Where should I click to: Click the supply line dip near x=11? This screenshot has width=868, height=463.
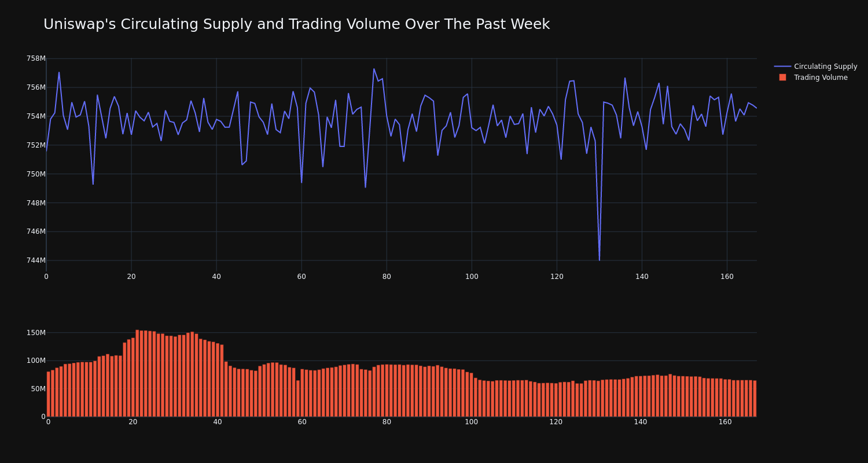pos(93,184)
